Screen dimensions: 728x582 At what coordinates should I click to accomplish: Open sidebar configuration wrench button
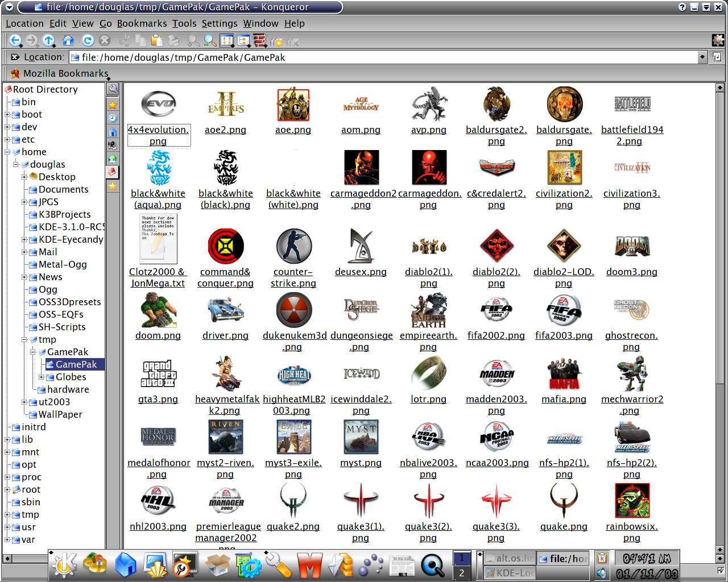click(x=113, y=89)
